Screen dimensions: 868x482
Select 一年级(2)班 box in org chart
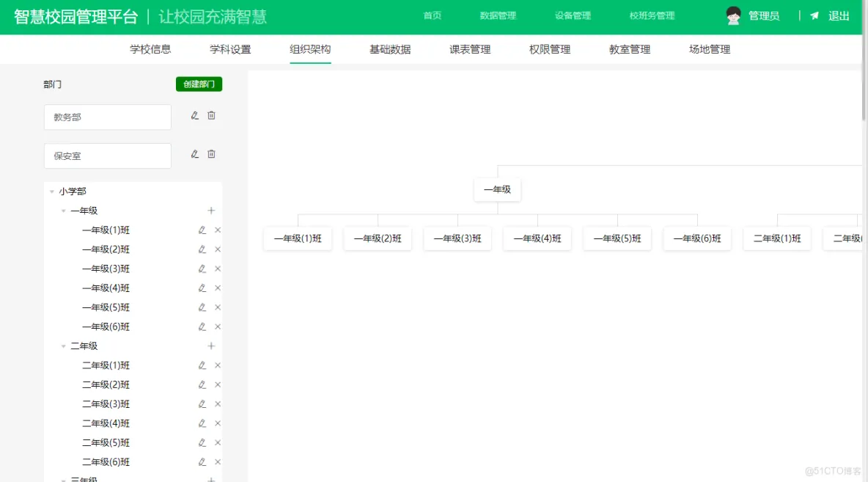[x=378, y=238]
